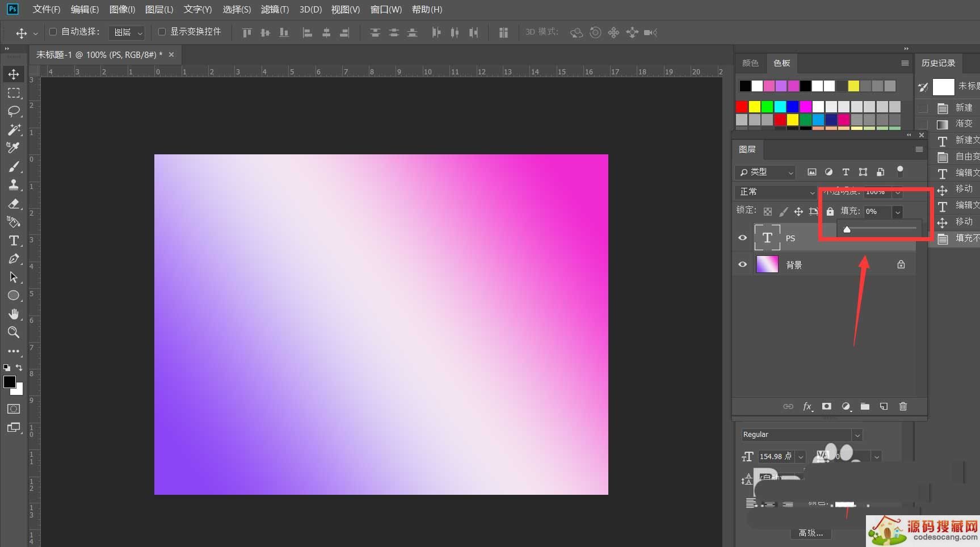Click the link layers icon
980x547 pixels.
coord(788,406)
